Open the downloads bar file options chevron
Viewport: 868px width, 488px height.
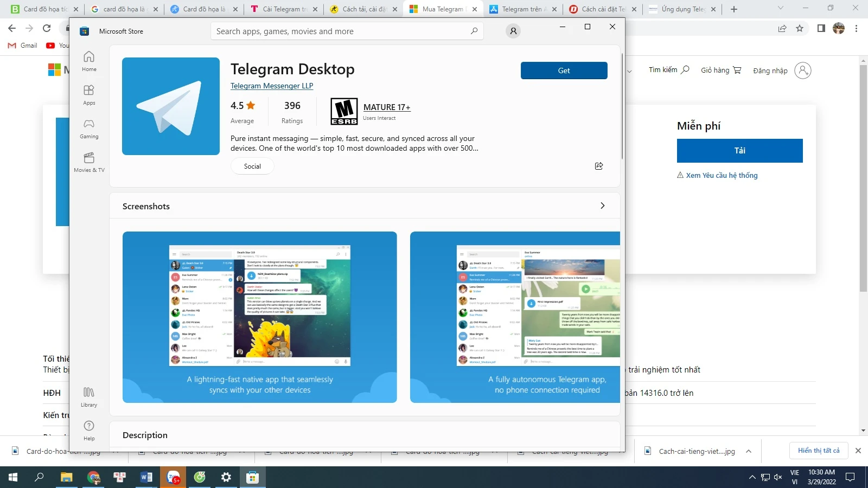point(749,451)
